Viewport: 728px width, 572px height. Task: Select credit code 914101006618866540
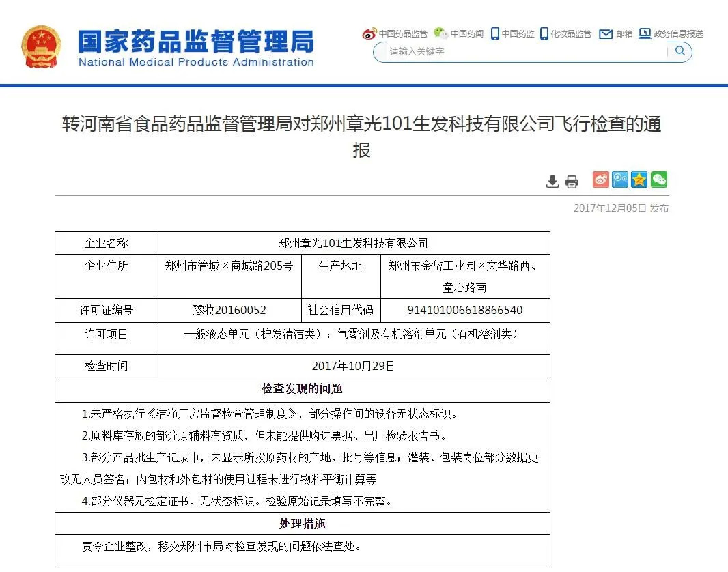click(465, 311)
